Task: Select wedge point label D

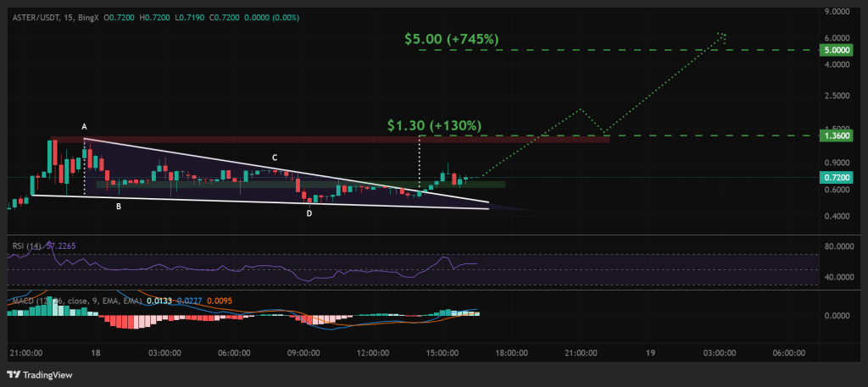Action: pyautogui.click(x=309, y=213)
